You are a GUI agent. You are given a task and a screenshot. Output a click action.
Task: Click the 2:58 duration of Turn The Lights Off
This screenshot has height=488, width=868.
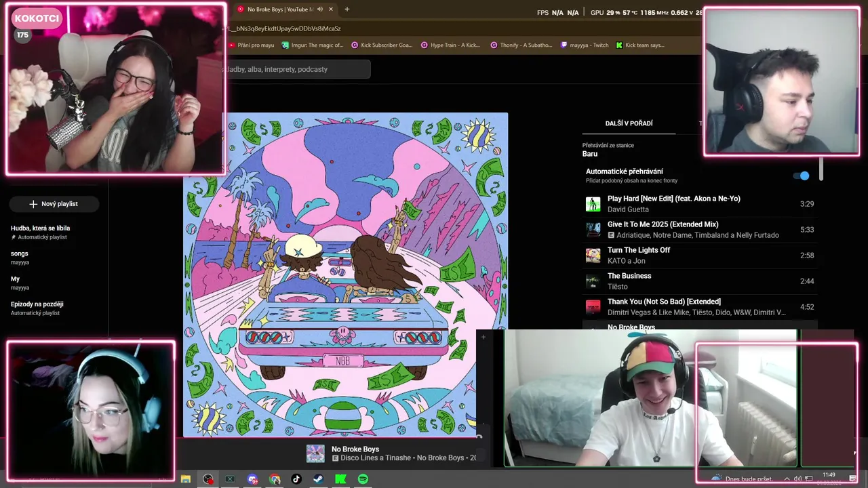806,256
